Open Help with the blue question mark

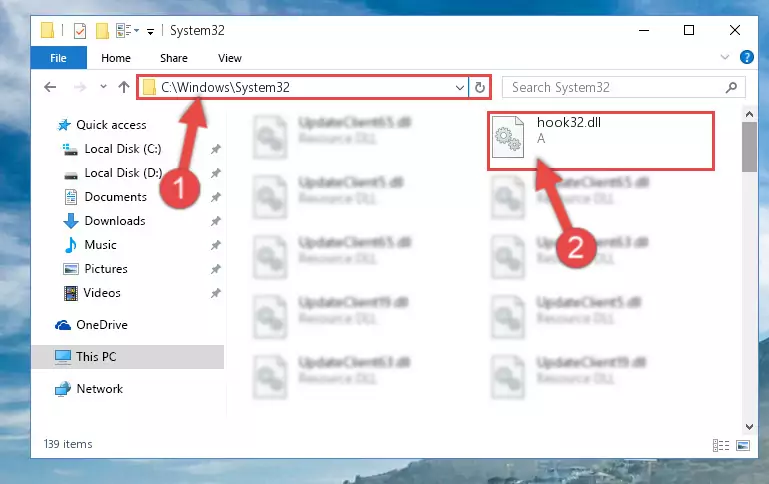pyautogui.click(x=746, y=57)
